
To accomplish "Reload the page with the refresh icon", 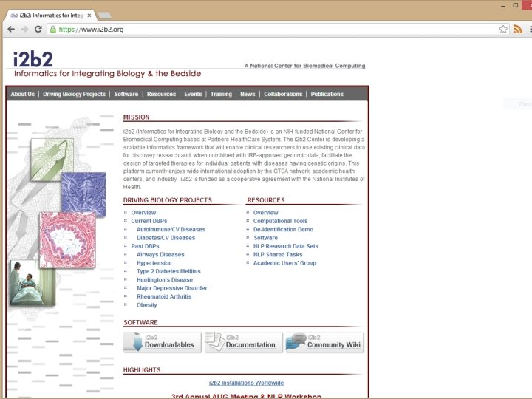I will [x=38, y=29].
